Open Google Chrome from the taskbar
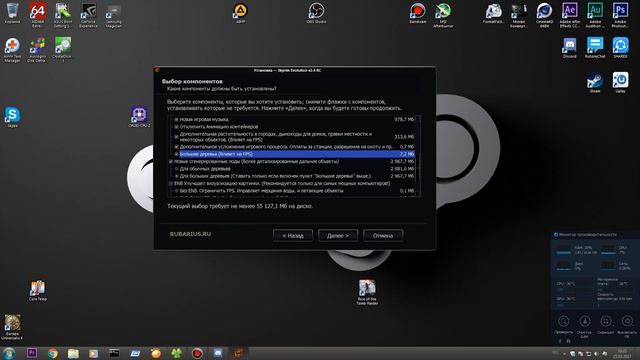This screenshot has width=640, height=360. click(x=53, y=353)
